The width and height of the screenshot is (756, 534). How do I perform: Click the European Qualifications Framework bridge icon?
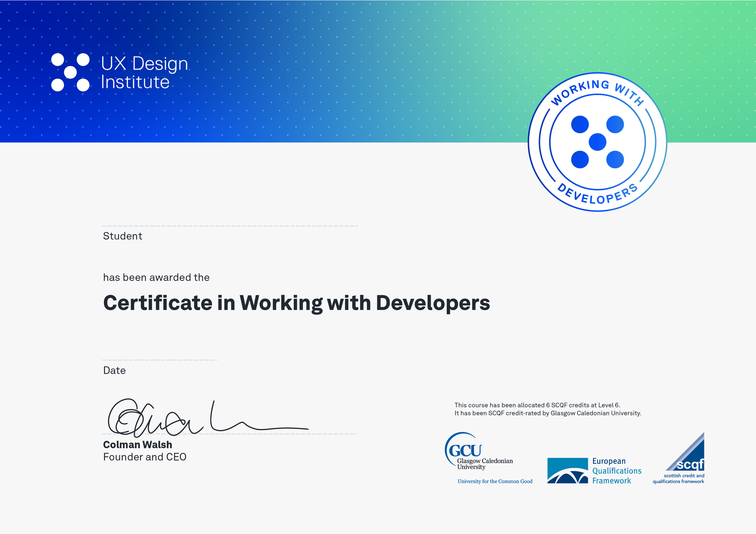click(567, 471)
